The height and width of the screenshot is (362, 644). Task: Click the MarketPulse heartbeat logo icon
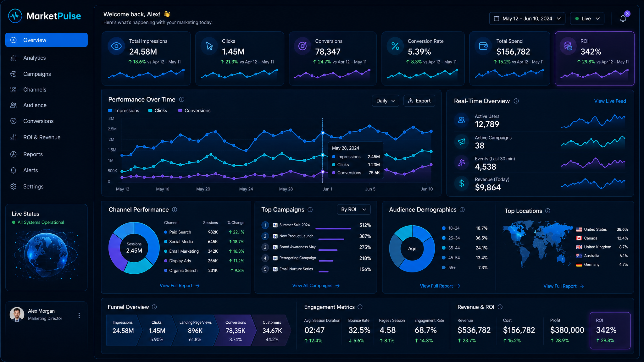point(15,16)
